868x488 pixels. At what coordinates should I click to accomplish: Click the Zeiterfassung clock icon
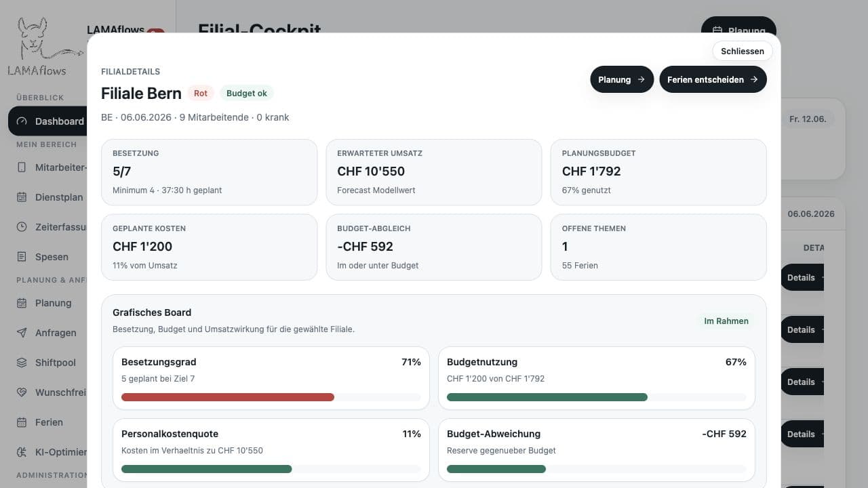click(22, 227)
